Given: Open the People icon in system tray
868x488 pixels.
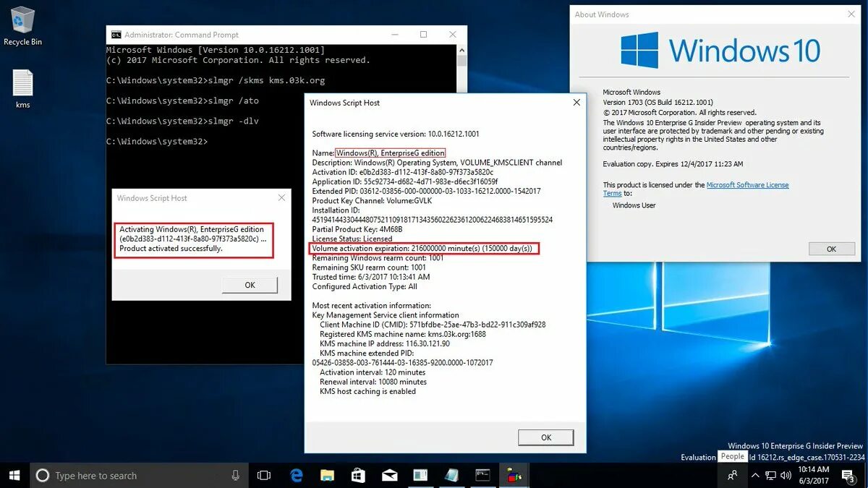Looking at the screenshot, I should 733,475.
